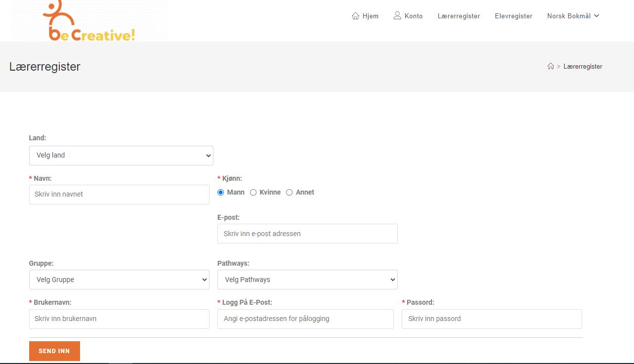The width and height of the screenshot is (634, 364).
Task: Click the E-post address field
Action: click(x=307, y=234)
